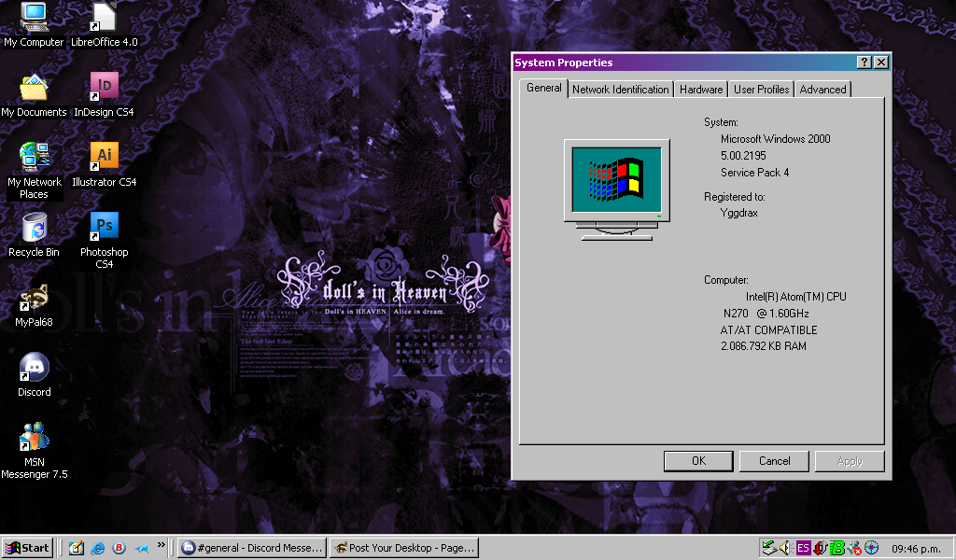Image resolution: width=956 pixels, height=560 pixels.
Task: Click the Photoshop CS4 desktop icon
Action: tap(104, 227)
